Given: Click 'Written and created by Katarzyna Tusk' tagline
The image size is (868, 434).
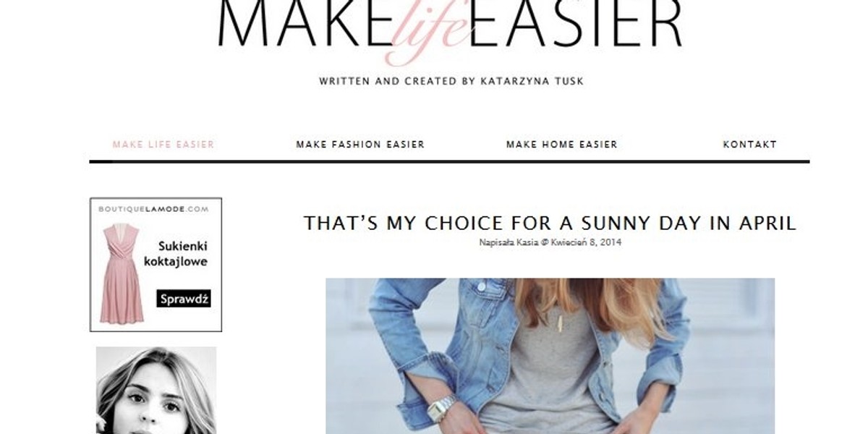Looking at the screenshot, I should 451,81.
